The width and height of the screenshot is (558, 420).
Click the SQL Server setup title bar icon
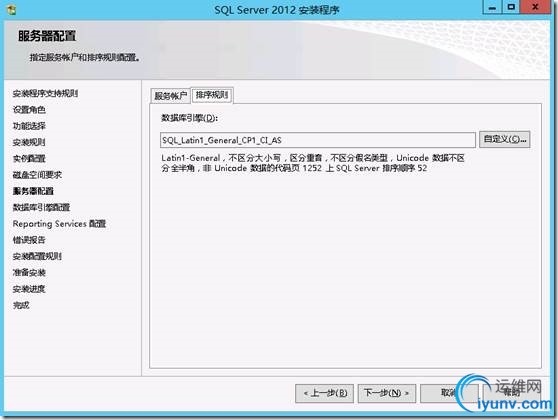[x=11, y=10]
